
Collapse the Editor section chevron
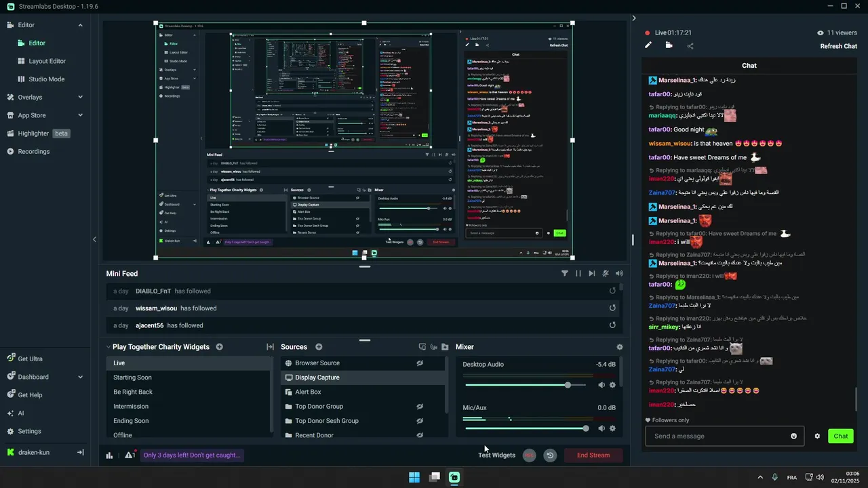coord(80,25)
